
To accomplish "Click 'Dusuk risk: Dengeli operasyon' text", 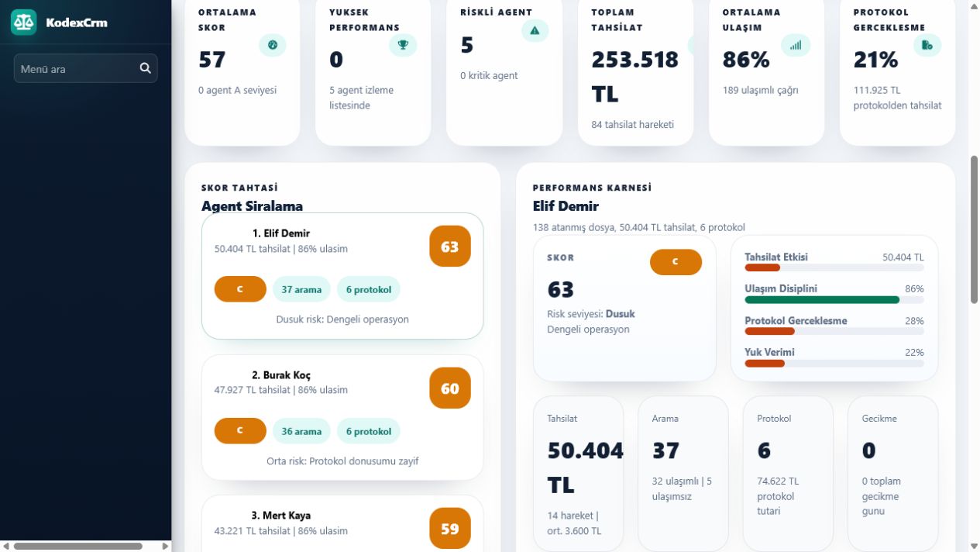I will [x=342, y=319].
